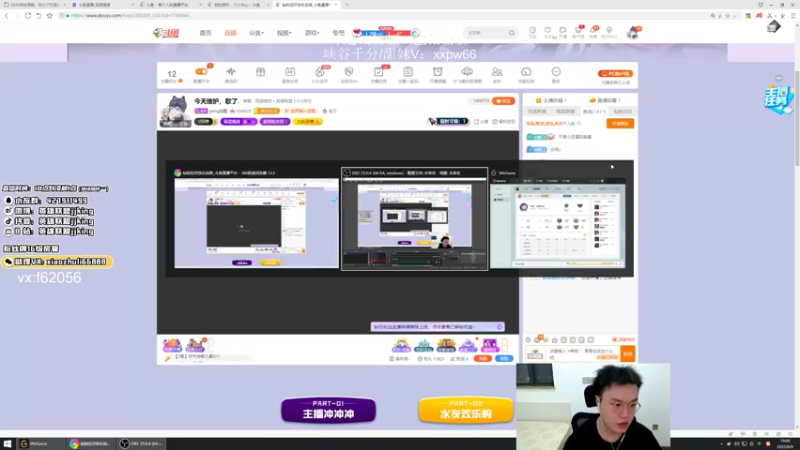Image resolution: width=800 pixels, height=450 pixels.
Task: Open the 直播回看 link in sidebar
Action: coord(605,101)
